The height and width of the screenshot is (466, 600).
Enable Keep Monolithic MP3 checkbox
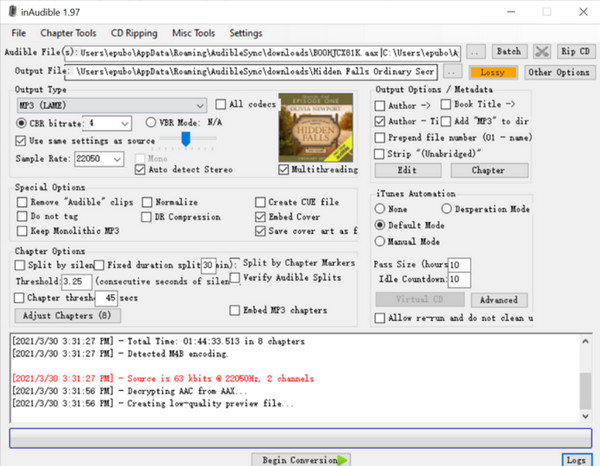tap(22, 231)
